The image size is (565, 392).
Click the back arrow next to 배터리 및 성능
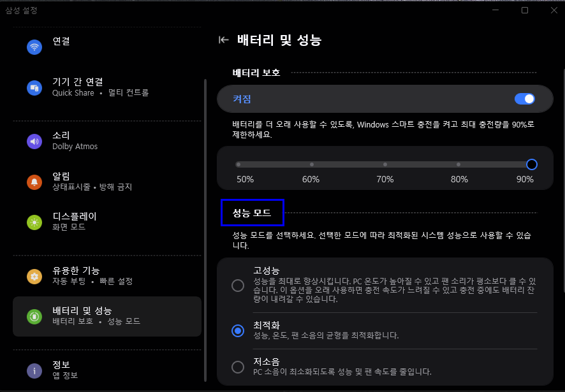click(x=224, y=40)
